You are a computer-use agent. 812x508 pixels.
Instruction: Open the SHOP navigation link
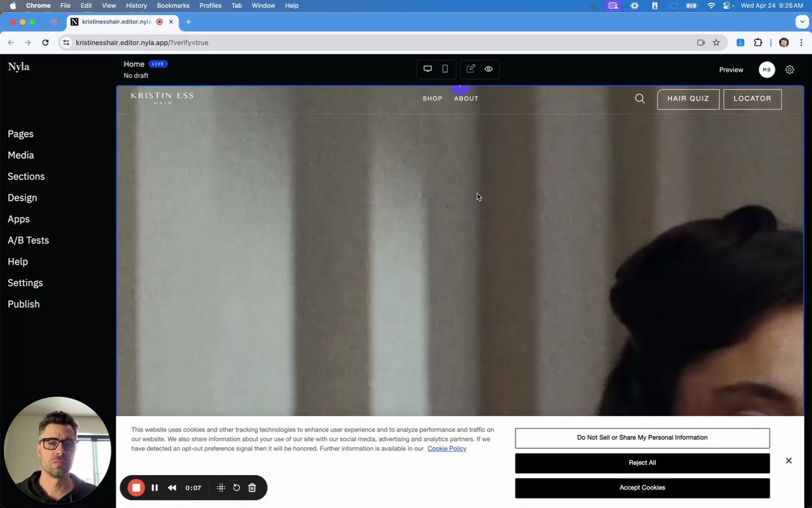433,98
